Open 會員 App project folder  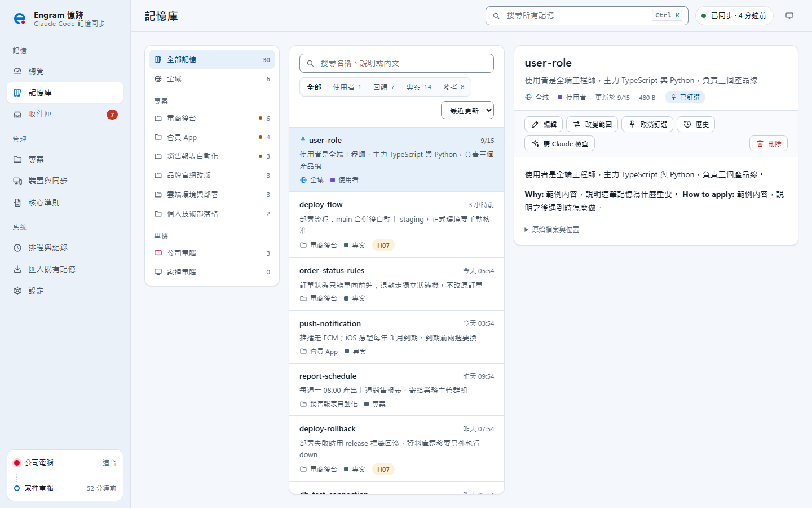tap(212, 137)
